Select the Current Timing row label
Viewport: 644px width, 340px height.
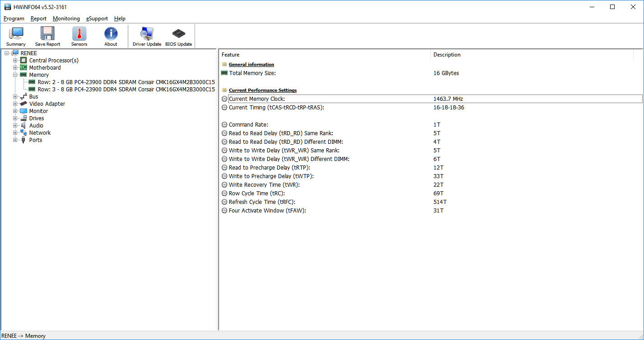(277, 107)
